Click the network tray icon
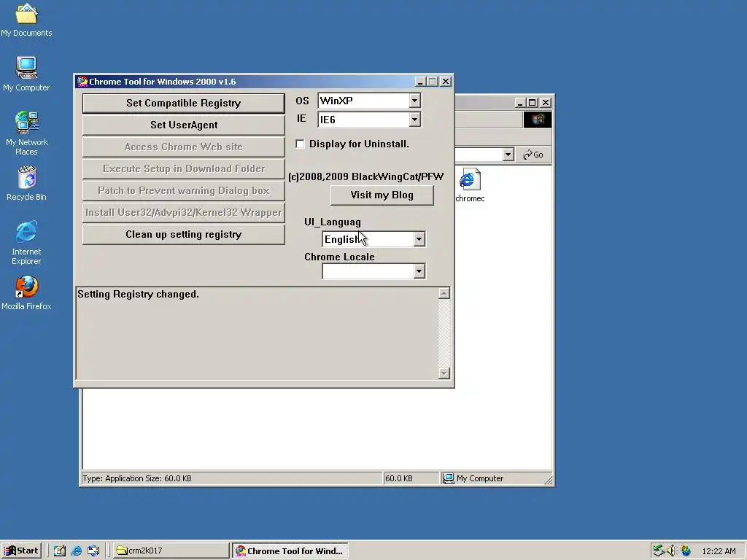 [659, 551]
